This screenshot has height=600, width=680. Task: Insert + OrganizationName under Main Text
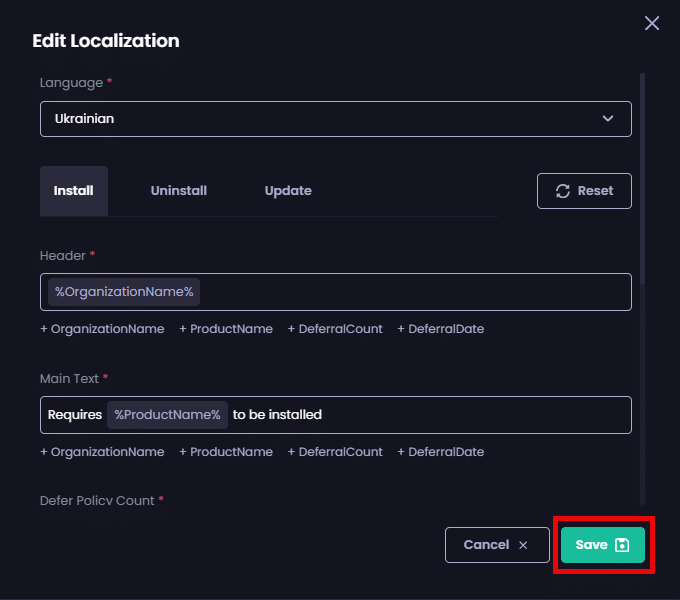pos(102,452)
